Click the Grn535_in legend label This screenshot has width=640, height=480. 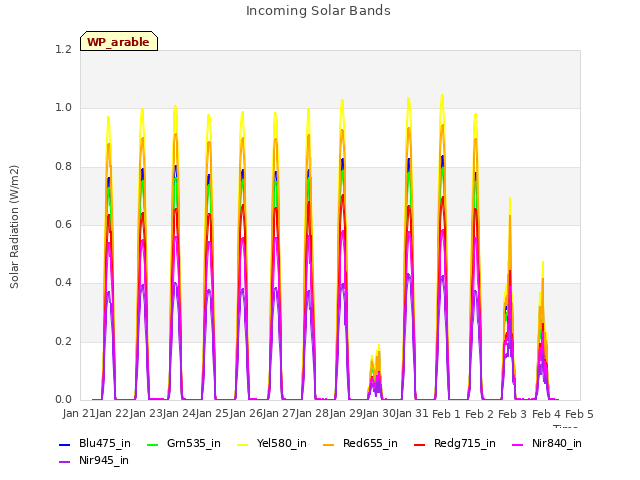pyautogui.click(x=194, y=443)
